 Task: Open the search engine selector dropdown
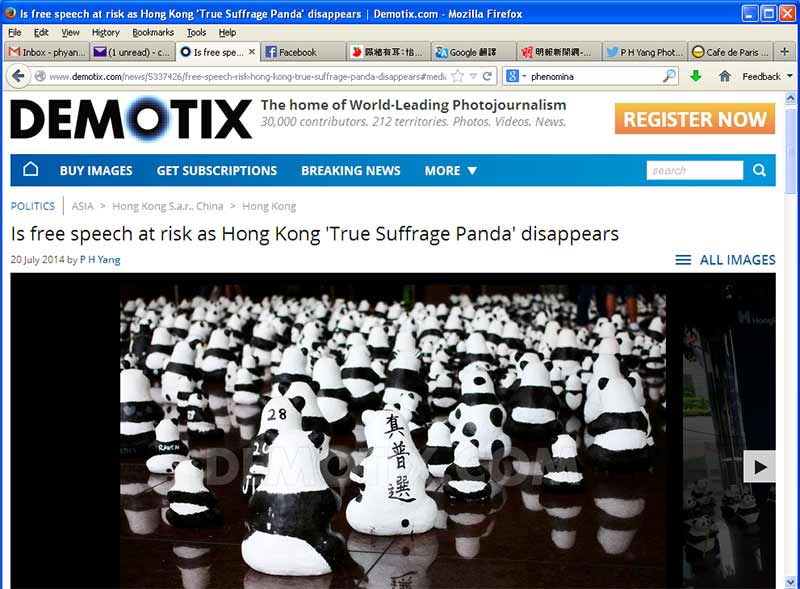click(516, 77)
